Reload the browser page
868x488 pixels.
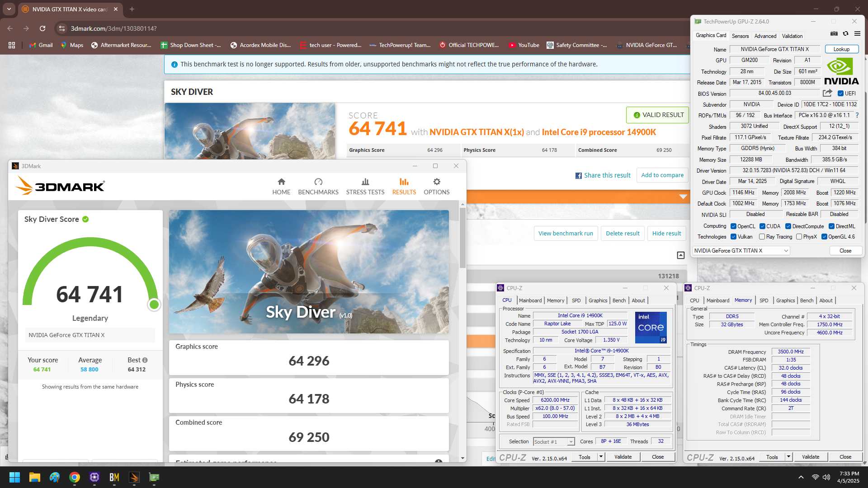click(x=42, y=28)
